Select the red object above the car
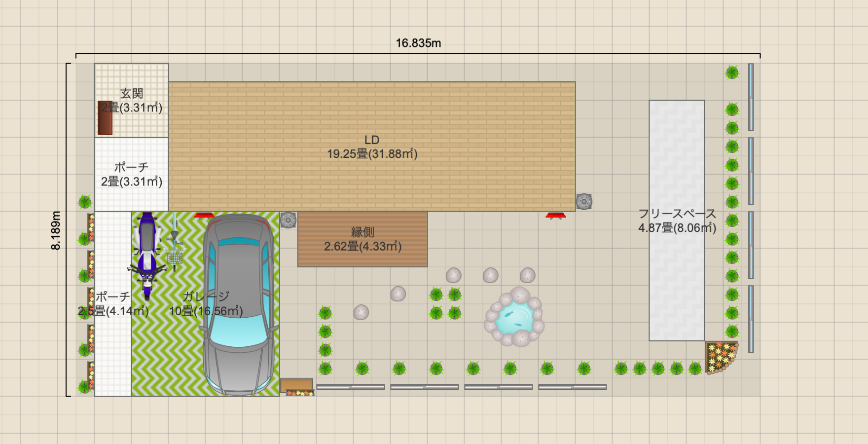Viewport: 868px width, 444px height. point(204,216)
